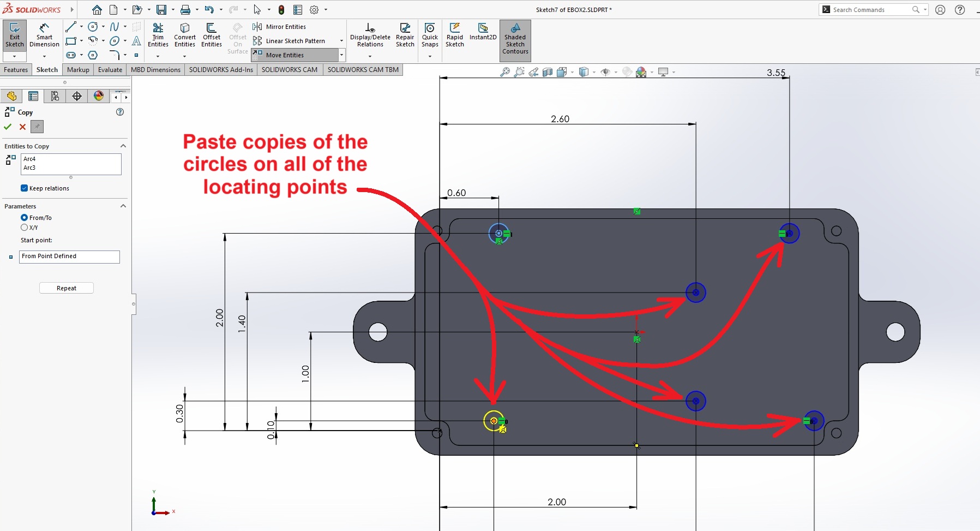
Task: Click the Repair Sketch icon
Action: [x=405, y=35]
